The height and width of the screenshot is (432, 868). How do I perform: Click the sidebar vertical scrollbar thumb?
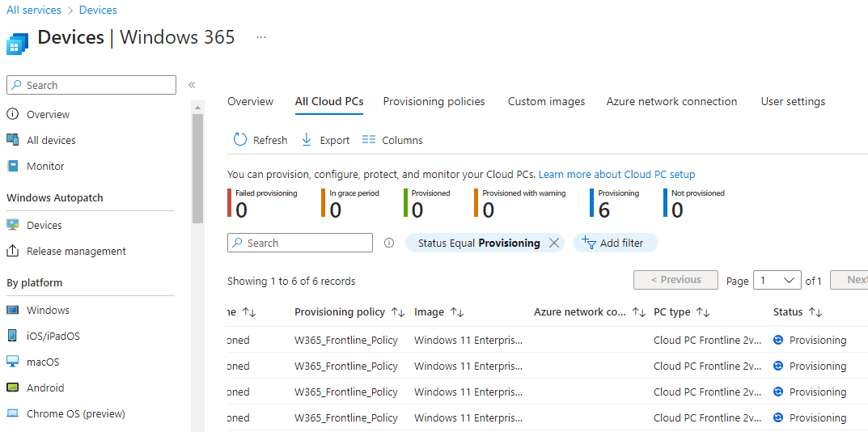197,167
